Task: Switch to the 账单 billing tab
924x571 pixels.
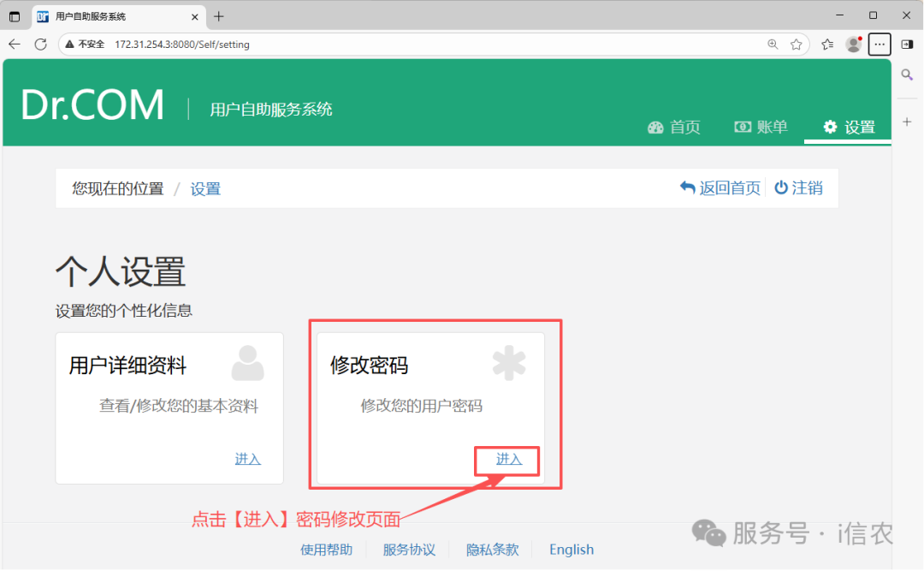Action: [761, 128]
